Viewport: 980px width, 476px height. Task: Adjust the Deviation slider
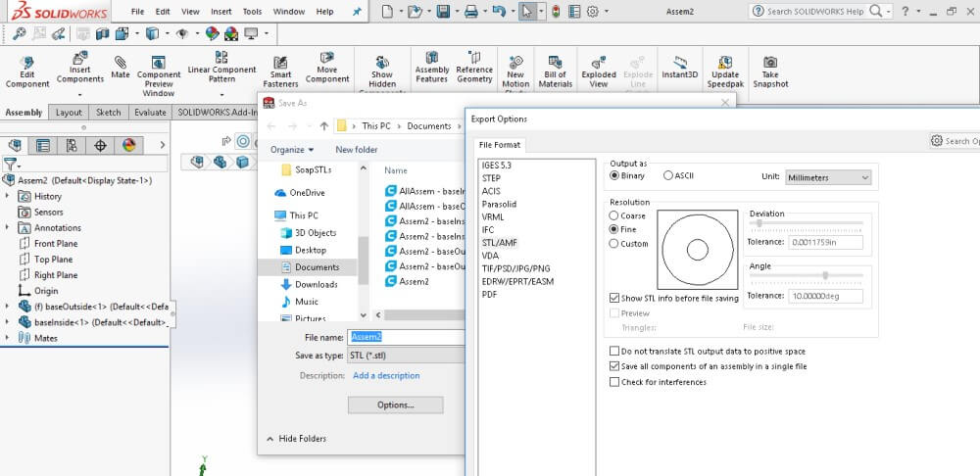tap(759, 223)
